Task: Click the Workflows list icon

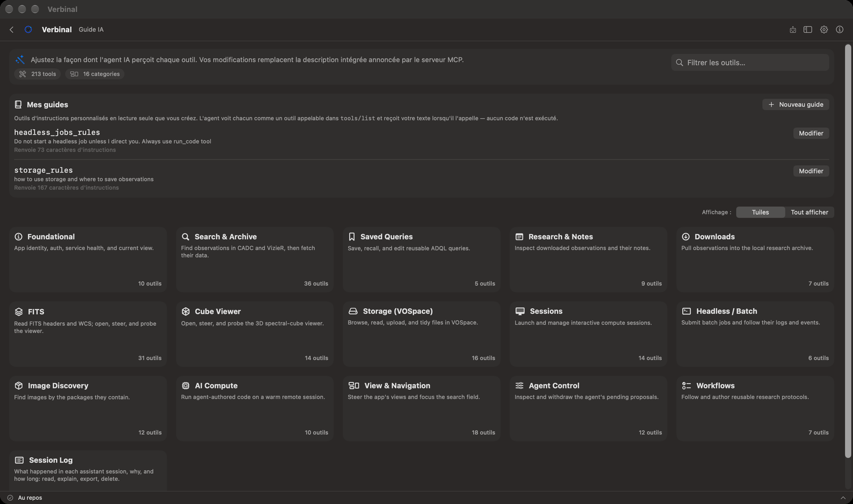Action: pos(686,386)
